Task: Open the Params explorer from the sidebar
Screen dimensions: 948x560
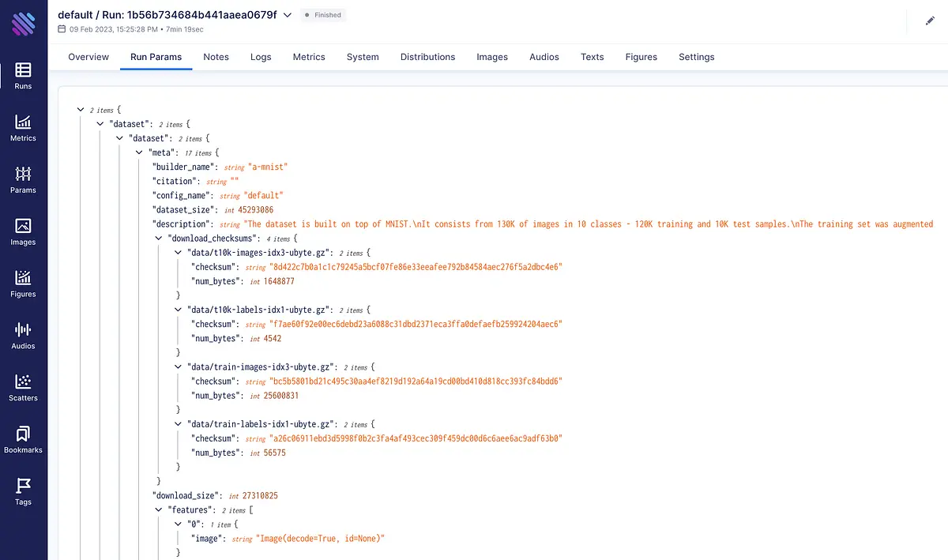Action: point(23,179)
